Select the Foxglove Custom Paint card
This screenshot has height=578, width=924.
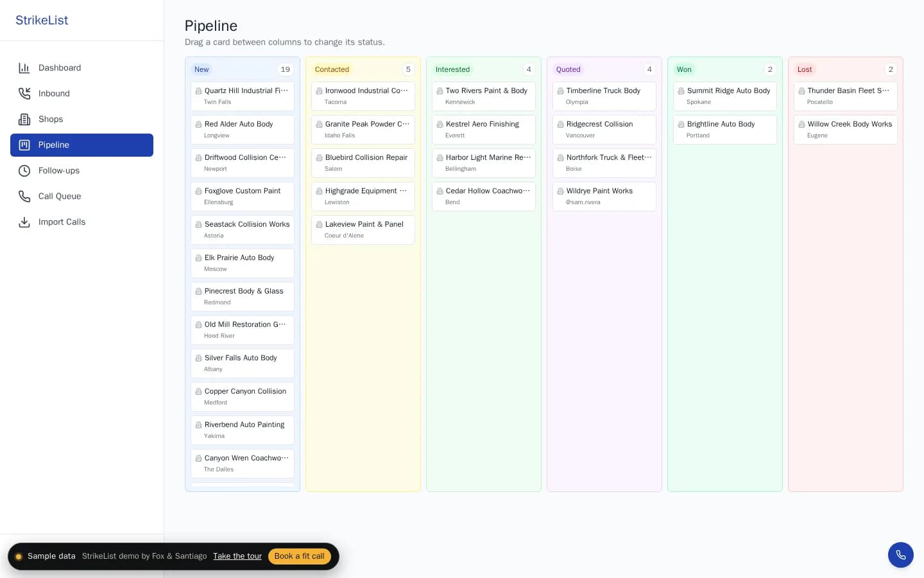coord(243,197)
